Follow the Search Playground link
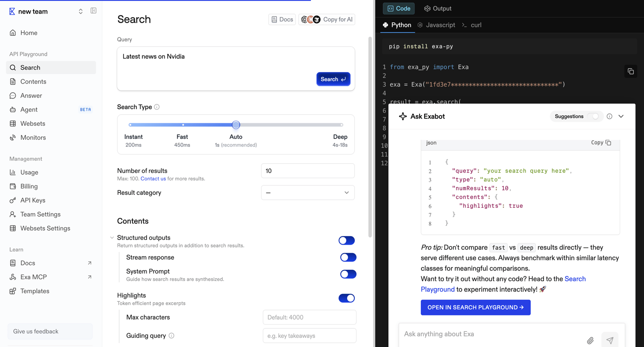Viewport: 644px width, 347px height. point(503,284)
